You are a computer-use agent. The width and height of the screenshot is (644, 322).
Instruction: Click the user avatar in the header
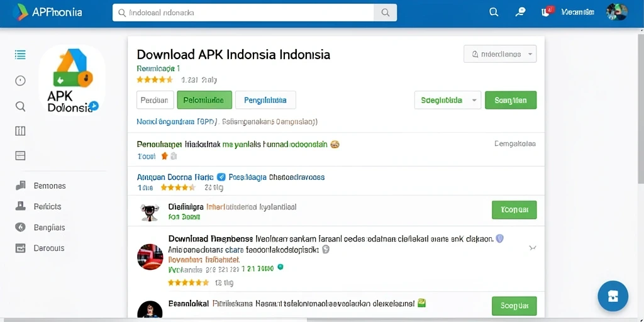pyautogui.click(x=616, y=13)
